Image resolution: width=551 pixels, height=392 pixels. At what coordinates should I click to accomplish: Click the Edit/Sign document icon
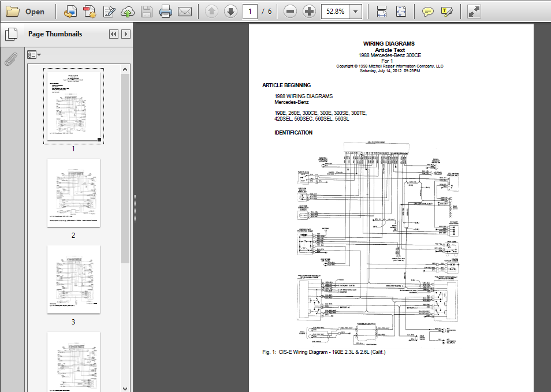(x=109, y=12)
